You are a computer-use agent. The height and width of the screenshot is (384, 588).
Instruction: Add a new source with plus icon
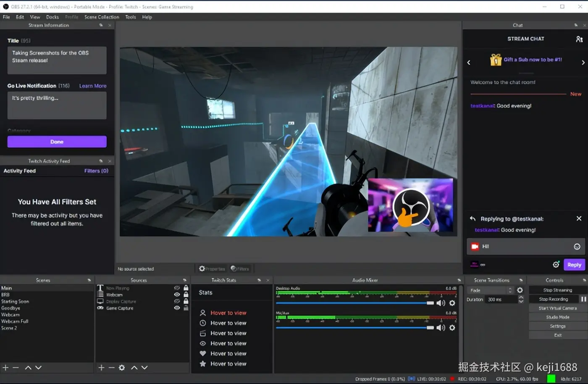point(101,368)
